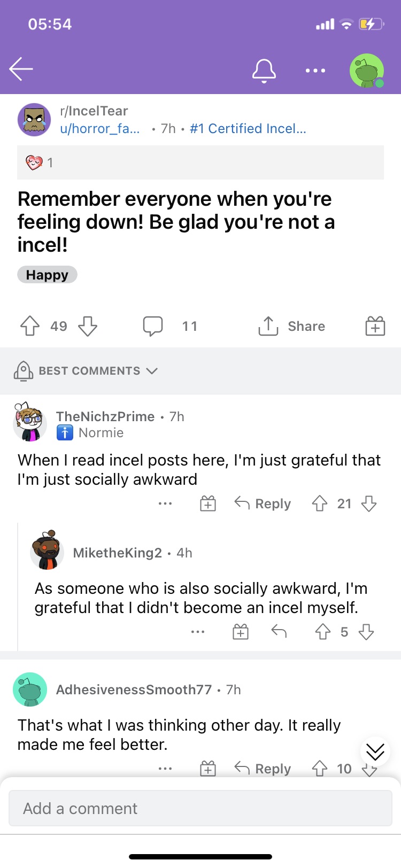Open the three-dot overflow menu in header
The image size is (401, 868).
[x=315, y=71]
